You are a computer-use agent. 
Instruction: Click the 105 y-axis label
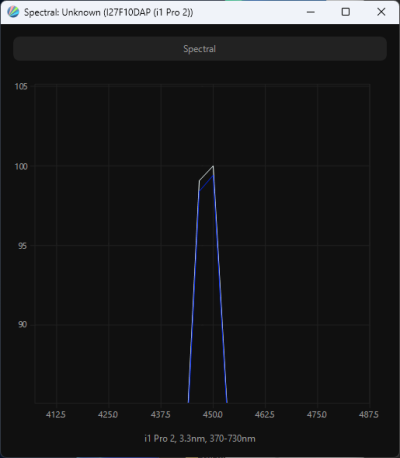21,87
